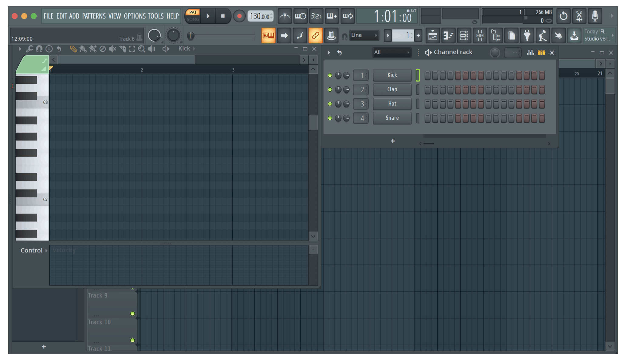Open OPTIONS menu from menu bar
The height and width of the screenshot is (364, 626).
click(x=133, y=15)
